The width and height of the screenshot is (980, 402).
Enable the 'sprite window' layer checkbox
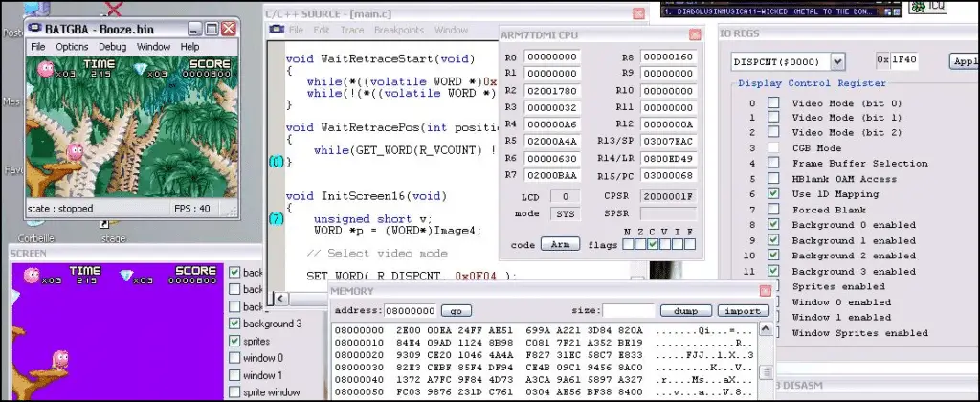[235, 392]
